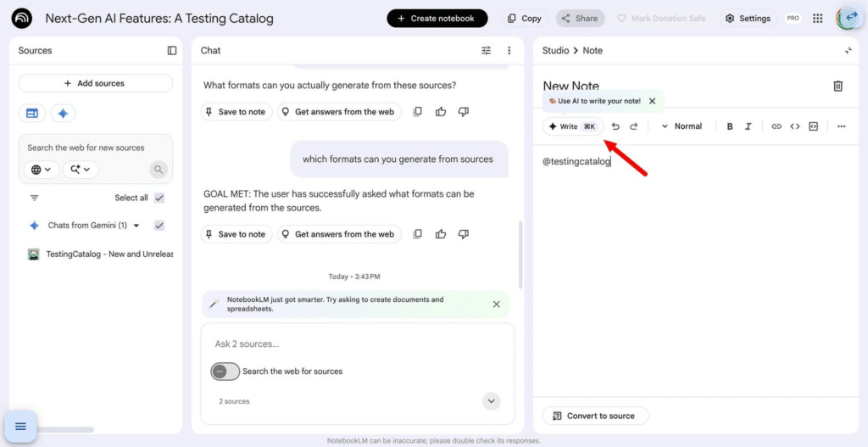Click the chat panel vertical scrollbar
This screenshot has width=868, height=447.
[x=520, y=254]
